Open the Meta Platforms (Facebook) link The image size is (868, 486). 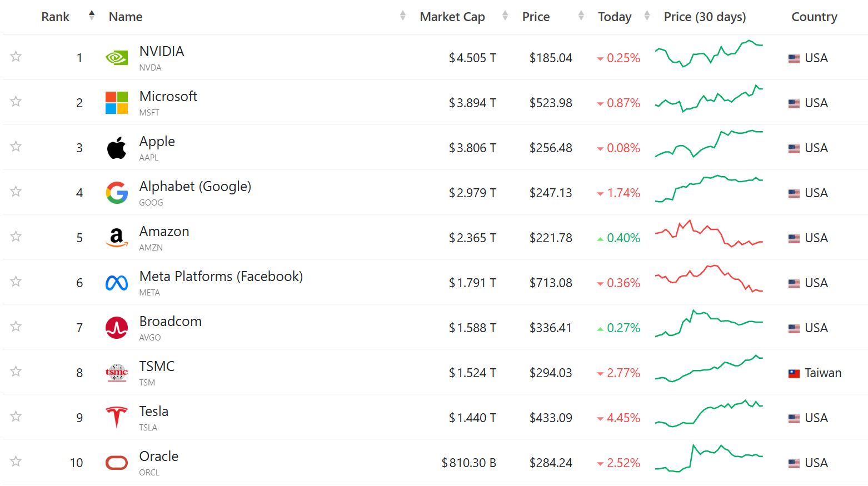pos(221,277)
